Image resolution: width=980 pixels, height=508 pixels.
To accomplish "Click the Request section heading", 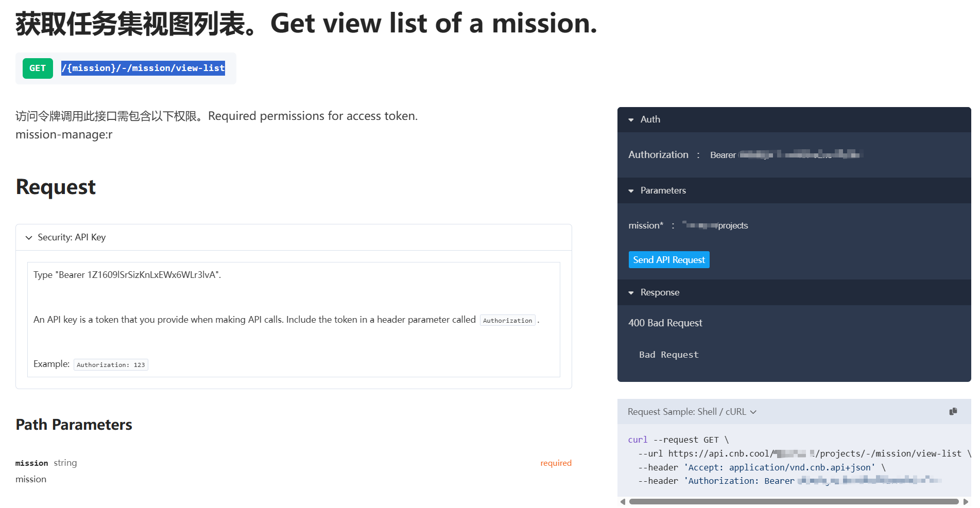I will (x=56, y=187).
